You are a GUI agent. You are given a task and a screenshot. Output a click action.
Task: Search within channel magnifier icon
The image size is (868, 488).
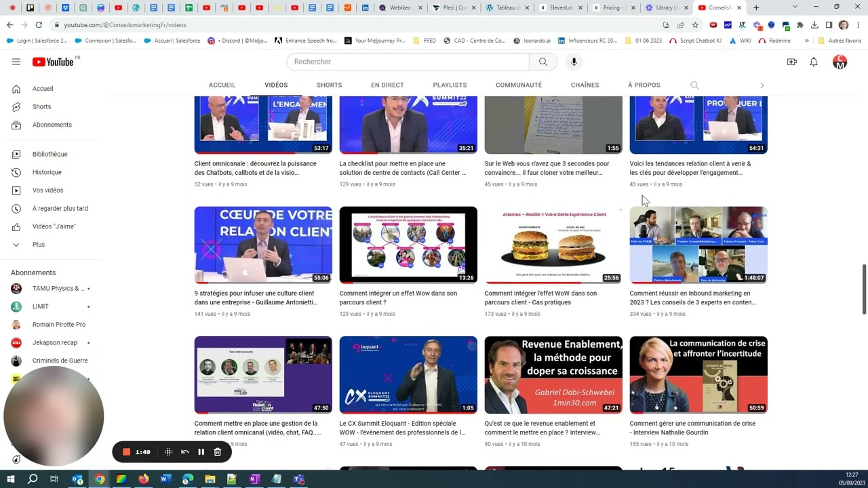(694, 85)
